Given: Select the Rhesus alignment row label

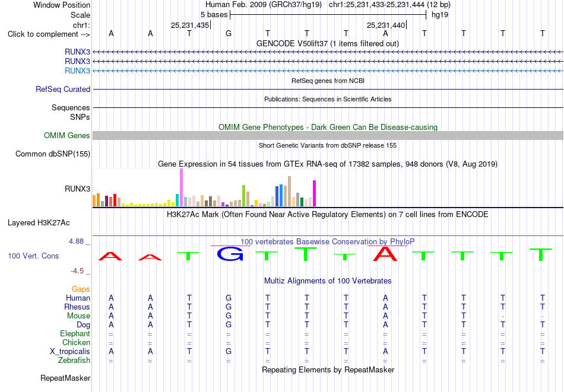Looking at the screenshot, I should tap(77, 307).
